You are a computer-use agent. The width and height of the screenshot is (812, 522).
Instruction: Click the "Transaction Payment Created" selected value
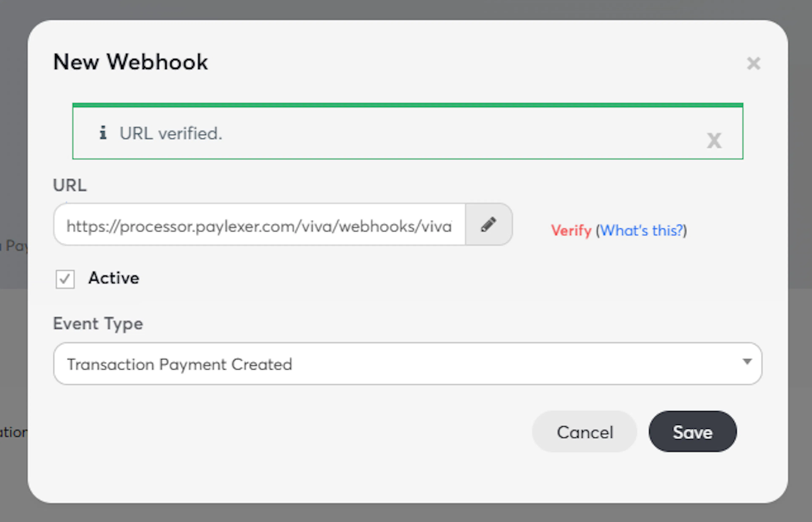pyautogui.click(x=180, y=364)
